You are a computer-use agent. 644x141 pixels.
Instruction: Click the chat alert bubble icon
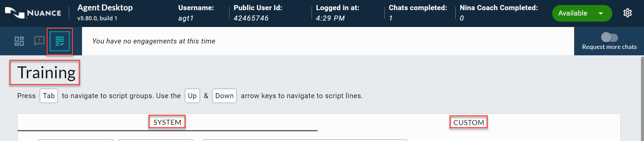pyautogui.click(x=39, y=41)
